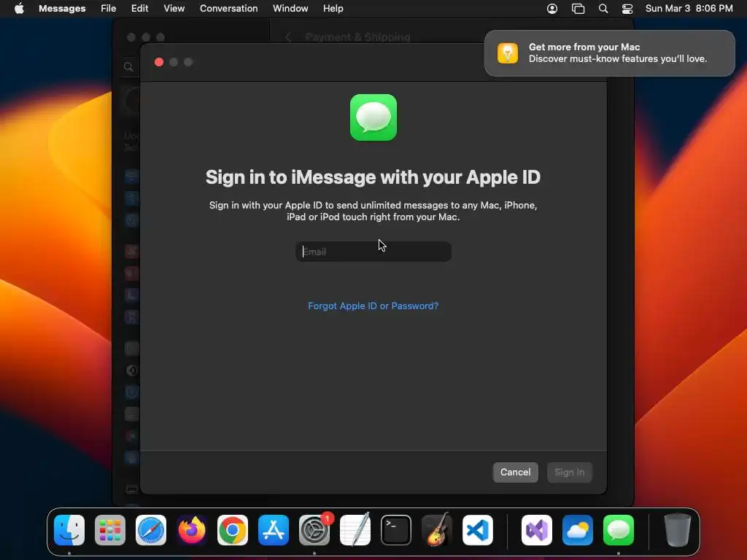Viewport: 747px width, 560px height.
Task: Click the lightbulb Tips notification icon
Action: (508, 52)
